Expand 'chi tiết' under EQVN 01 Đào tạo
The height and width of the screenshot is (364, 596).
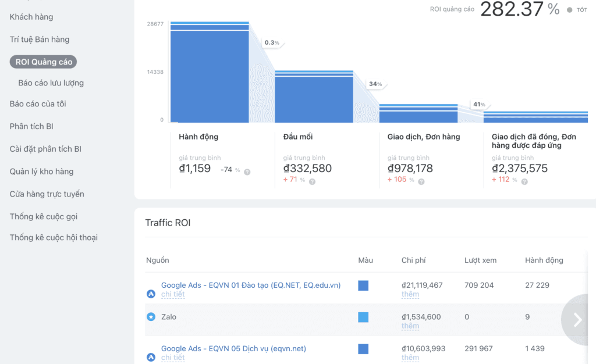(x=172, y=295)
